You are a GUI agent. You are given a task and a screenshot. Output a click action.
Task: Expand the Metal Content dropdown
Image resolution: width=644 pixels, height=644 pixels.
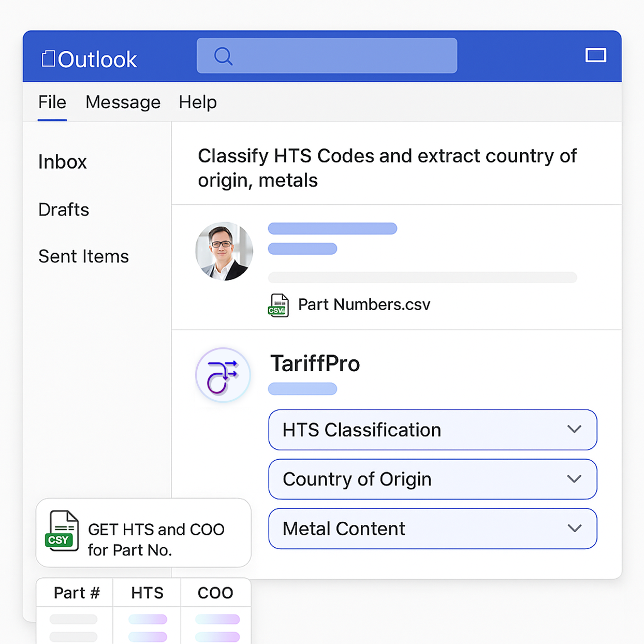(432, 529)
